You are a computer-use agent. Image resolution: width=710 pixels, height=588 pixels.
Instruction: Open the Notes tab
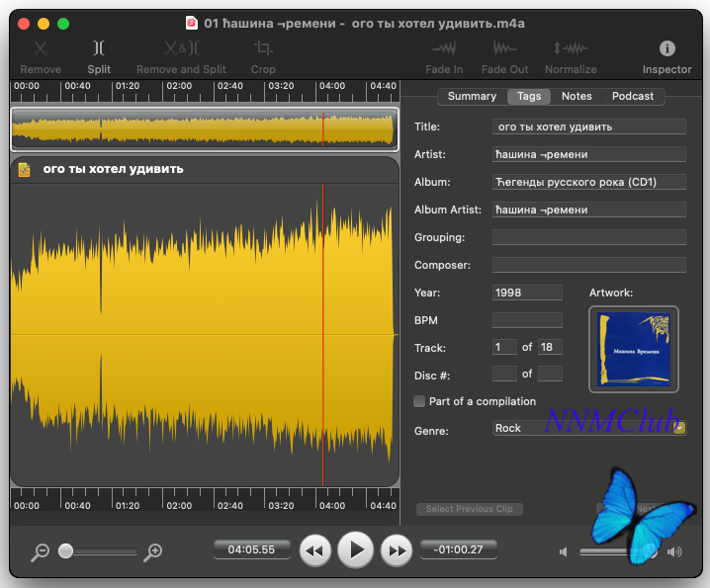(577, 96)
